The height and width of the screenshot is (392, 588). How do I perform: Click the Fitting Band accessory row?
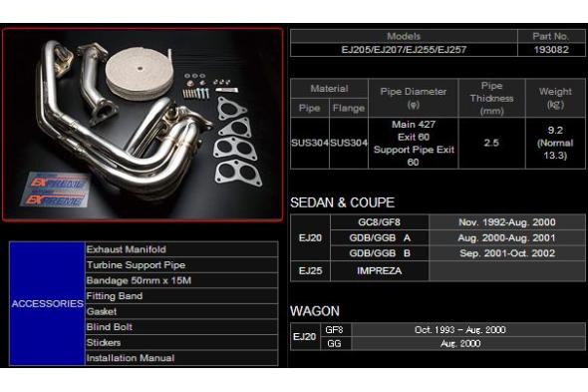(x=181, y=296)
